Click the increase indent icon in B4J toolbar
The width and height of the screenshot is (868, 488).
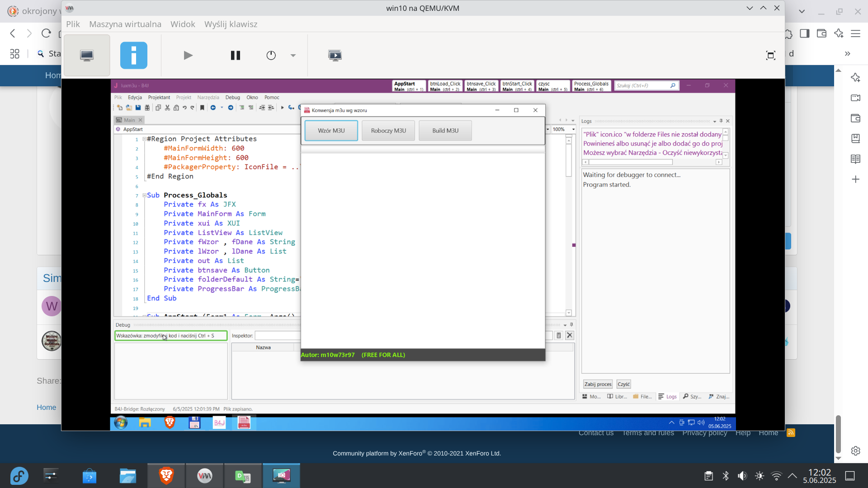pos(271,108)
